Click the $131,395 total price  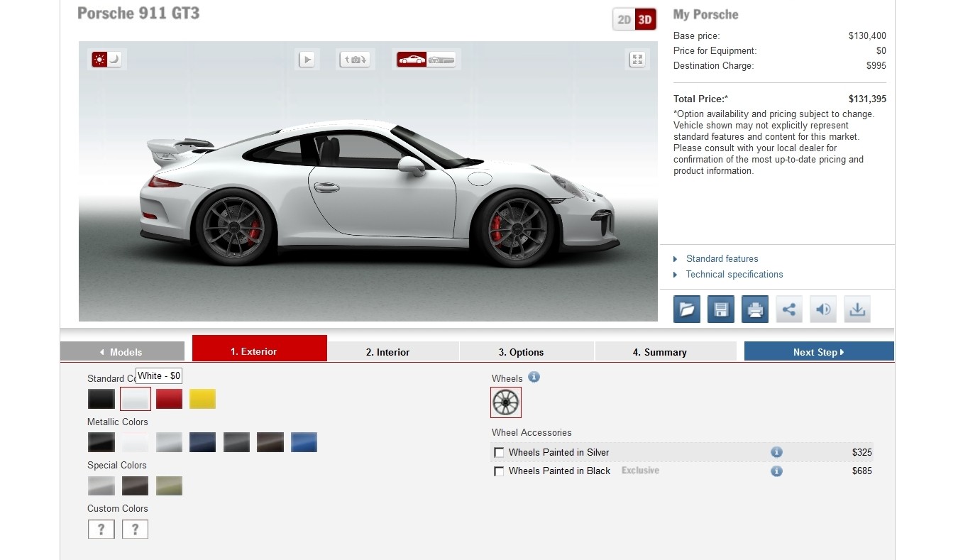pyautogui.click(x=867, y=99)
